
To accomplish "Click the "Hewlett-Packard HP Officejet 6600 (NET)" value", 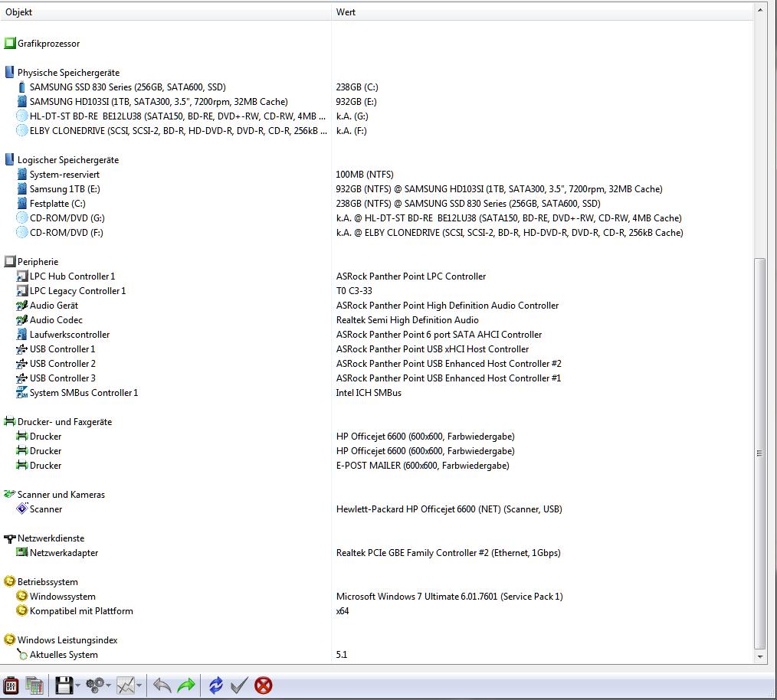I will pyautogui.click(x=418, y=509).
